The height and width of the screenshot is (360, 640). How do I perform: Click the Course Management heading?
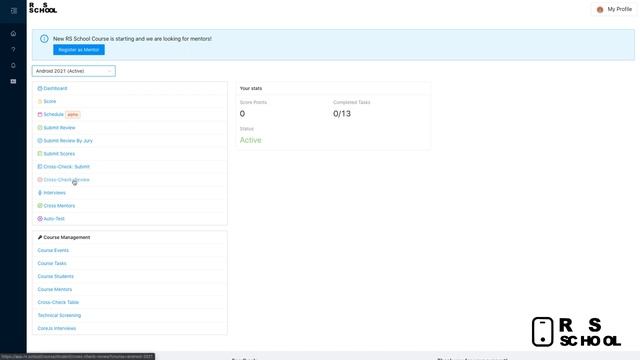(x=67, y=237)
